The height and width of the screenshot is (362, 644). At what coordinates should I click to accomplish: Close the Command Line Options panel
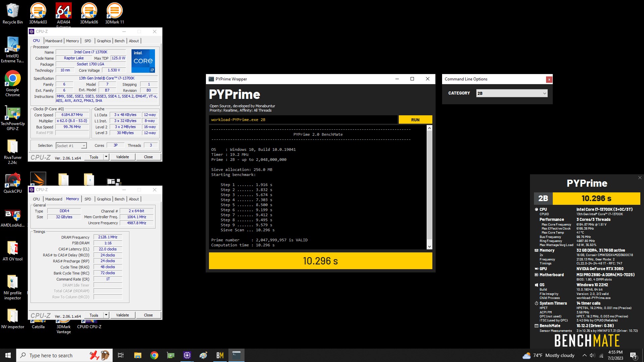549,79
